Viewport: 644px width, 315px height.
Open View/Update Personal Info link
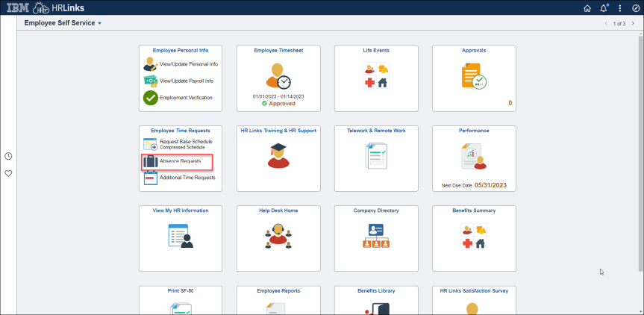188,64
